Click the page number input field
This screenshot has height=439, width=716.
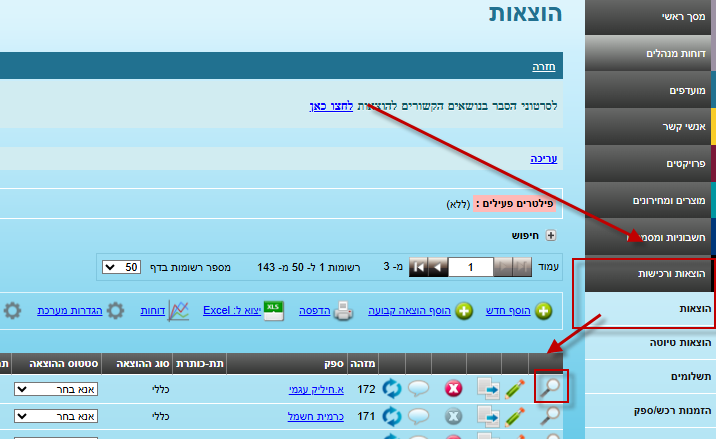(x=474, y=268)
